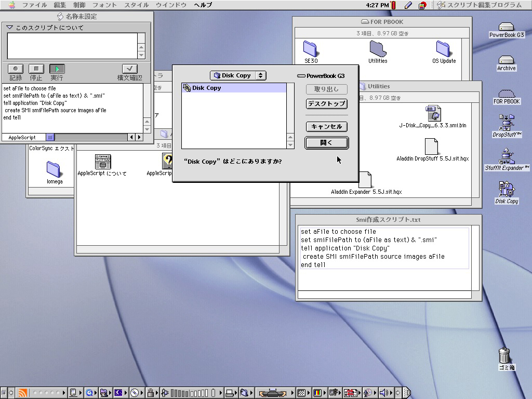Select the Archive disk icon on desktop
Screen dimensions: 532x399
pos(506,60)
